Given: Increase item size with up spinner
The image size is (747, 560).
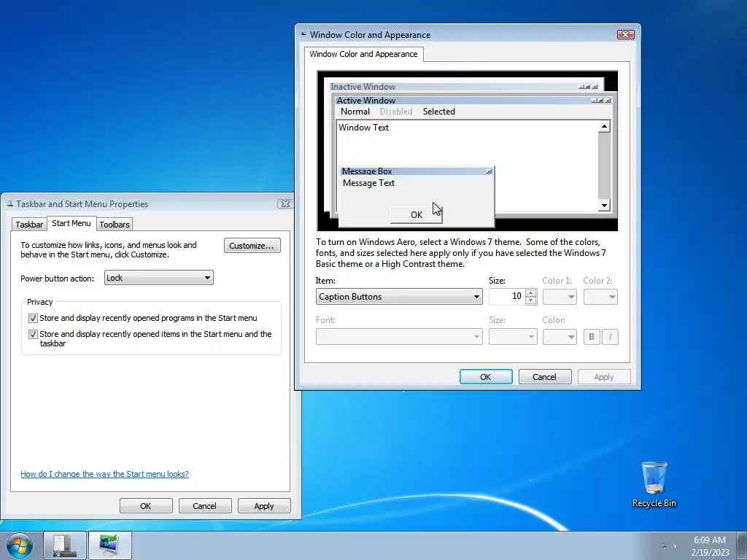Looking at the screenshot, I should [531, 292].
